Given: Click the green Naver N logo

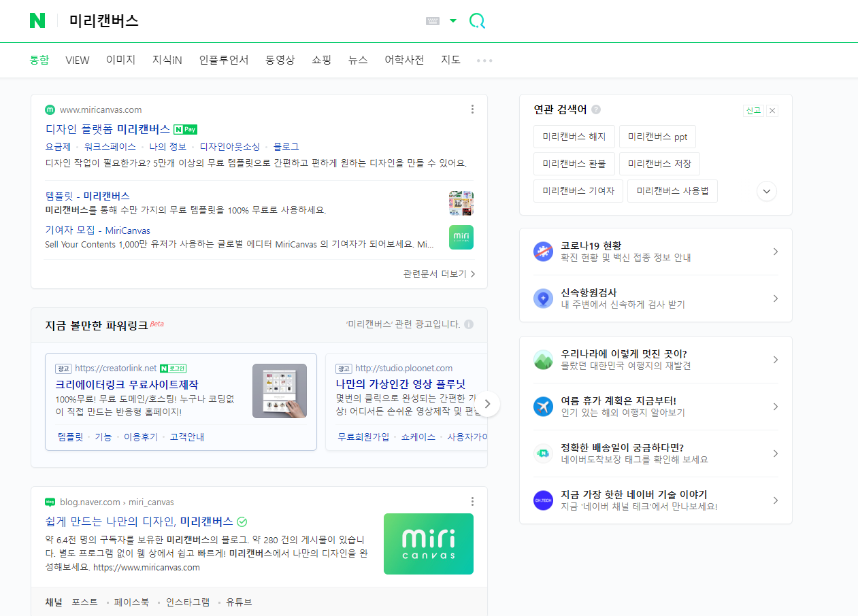Looking at the screenshot, I should [37, 20].
